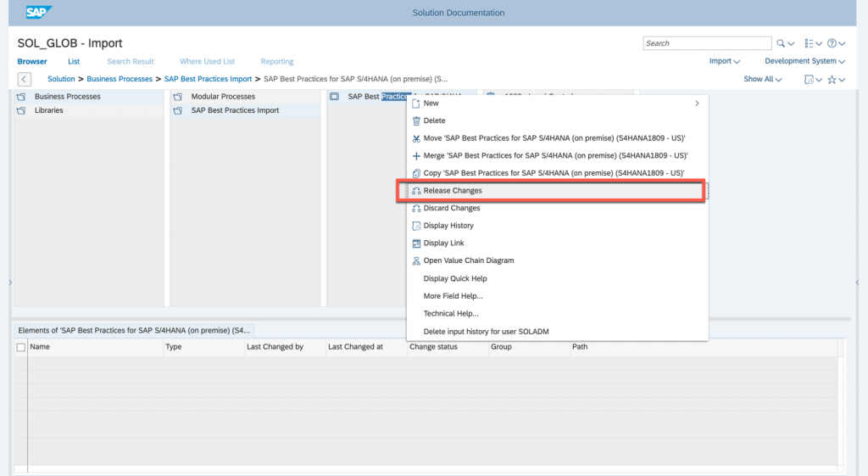Switch to the Browser tab
Viewport: 868px width, 476px height.
pyautogui.click(x=32, y=61)
